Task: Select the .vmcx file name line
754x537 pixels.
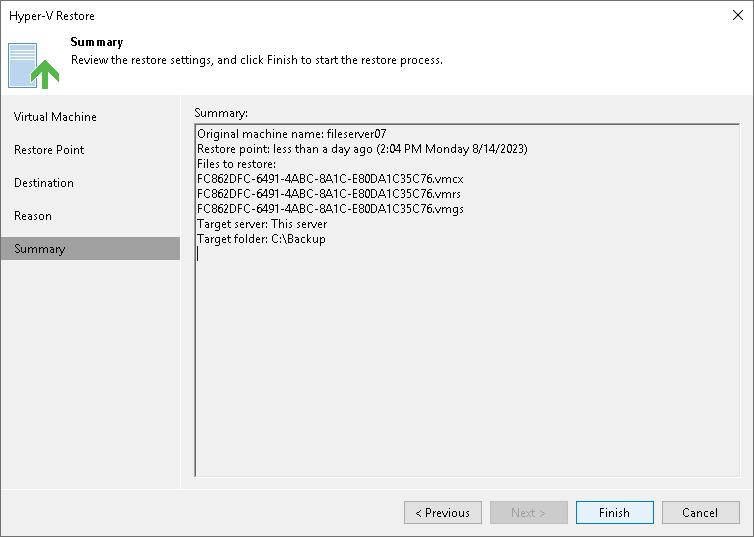Action: [330, 179]
